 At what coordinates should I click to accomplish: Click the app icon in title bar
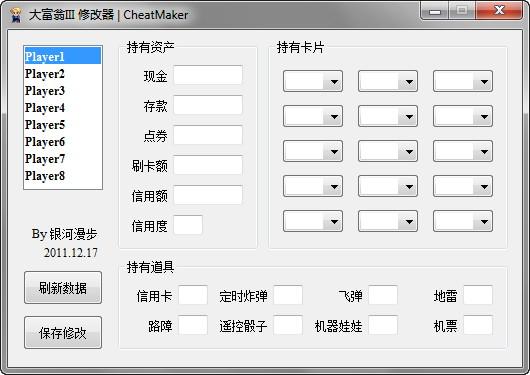click(16, 15)
